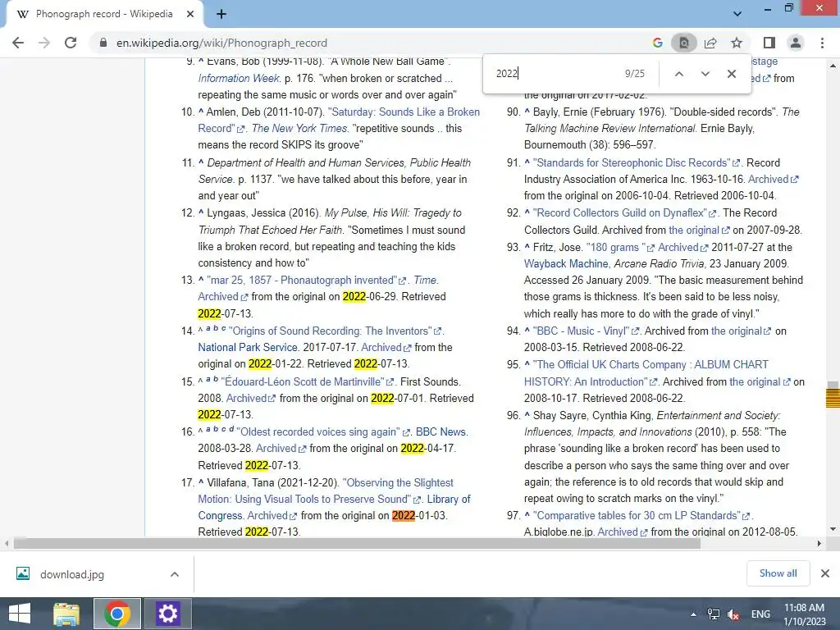Click horizontal scrollbar right arrow
The height and width of the screenshot is (630, 840).
[819, 544]
